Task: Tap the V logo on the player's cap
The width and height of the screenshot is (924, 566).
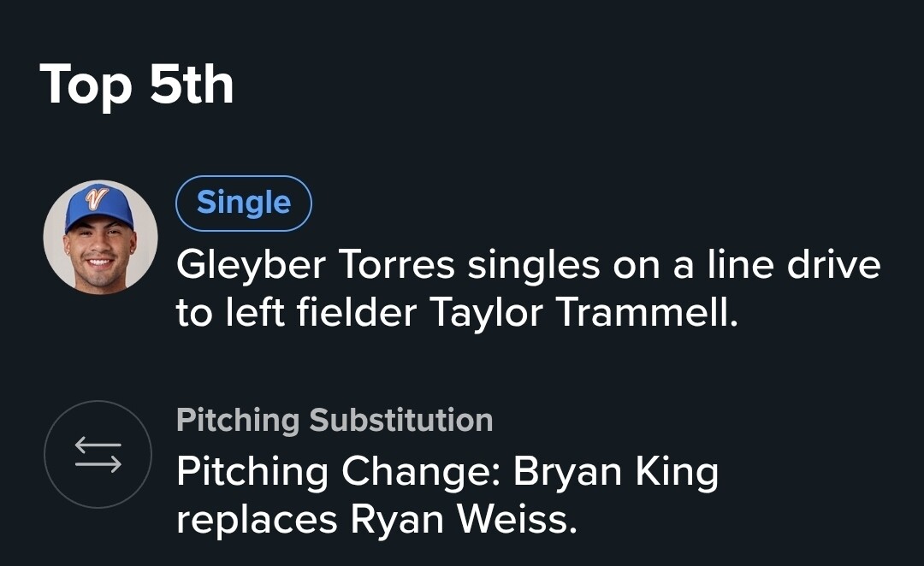Action: click(x=98, y=200)
